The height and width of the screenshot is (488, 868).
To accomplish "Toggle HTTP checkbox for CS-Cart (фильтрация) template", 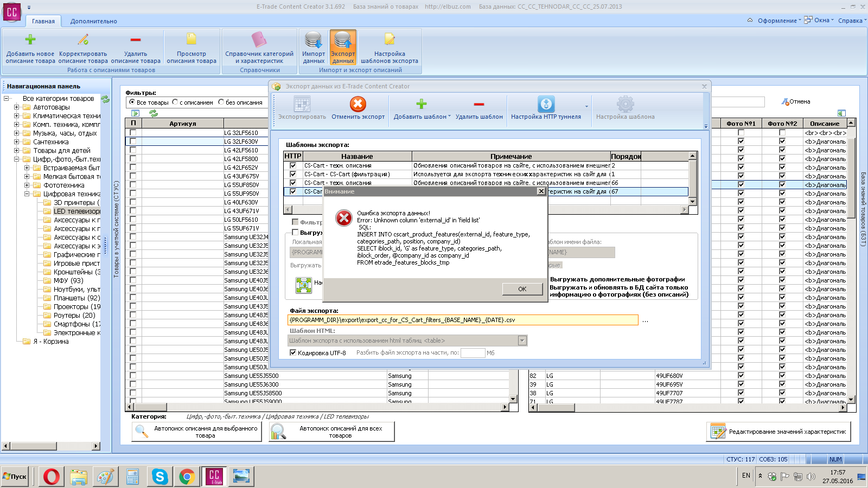I will 293,174.
